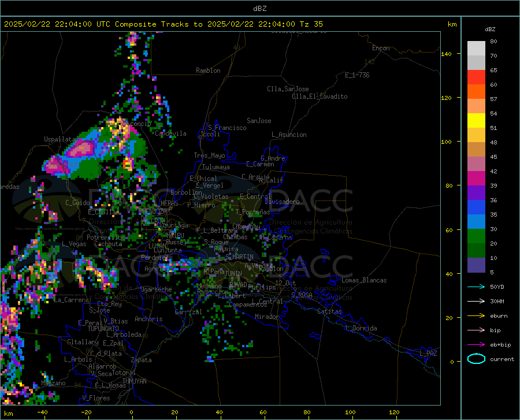Screen dimensions: 520x420
Task: Click the '-40' tick on the horizontal axis
Action: point(42,412)
